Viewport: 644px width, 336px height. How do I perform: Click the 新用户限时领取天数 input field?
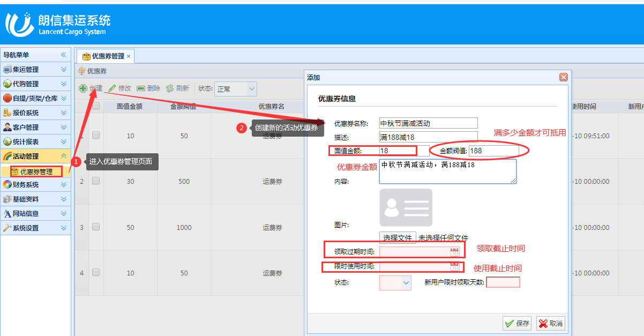(x=503, y=282)
